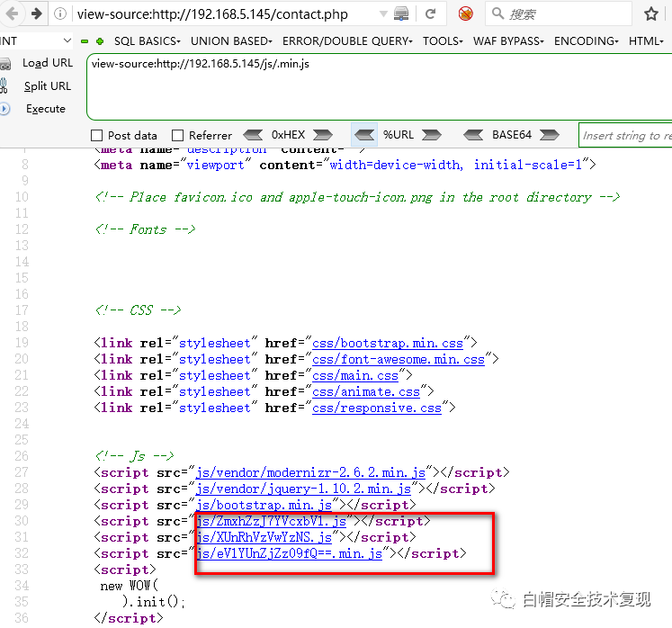Open the css/main.css link

click(355, 376)
